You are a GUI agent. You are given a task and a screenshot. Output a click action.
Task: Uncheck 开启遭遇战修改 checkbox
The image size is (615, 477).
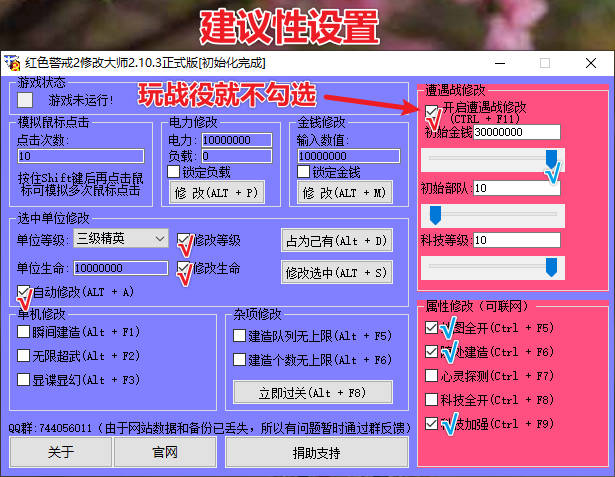coord(432,109)
